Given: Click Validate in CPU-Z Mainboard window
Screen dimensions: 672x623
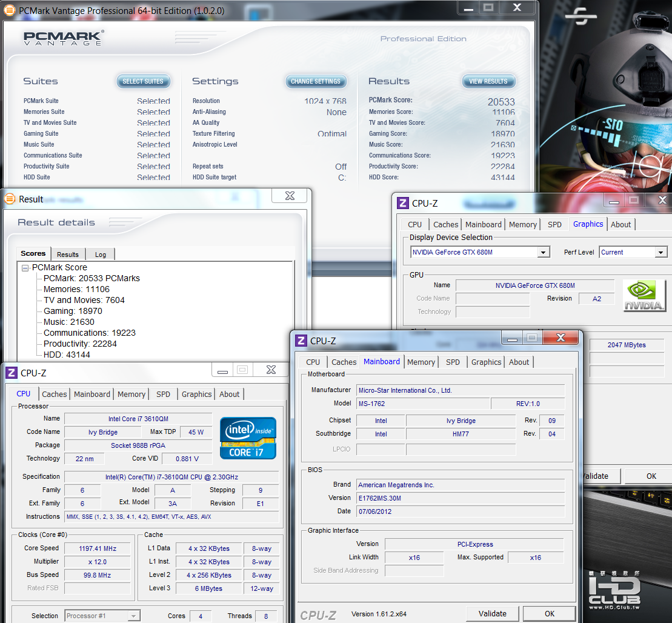Looking at the screenshot, I should 493,613.
